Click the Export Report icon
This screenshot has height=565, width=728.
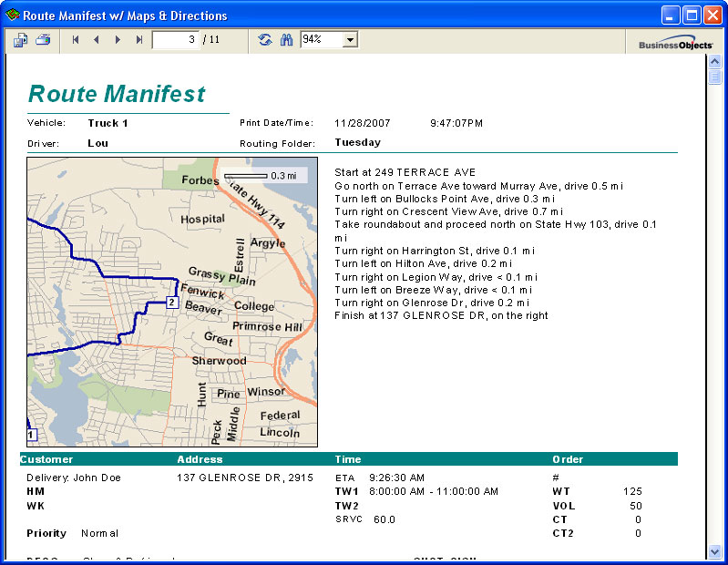[20, 40]
